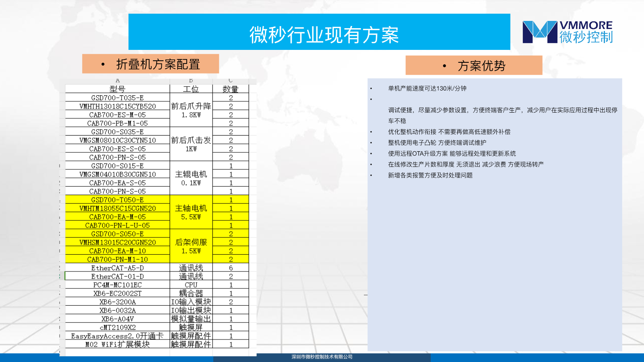This screenshot has width=644, height=362.
Task: Click the IO输入模块 cell
Action: tap(191, 302)
